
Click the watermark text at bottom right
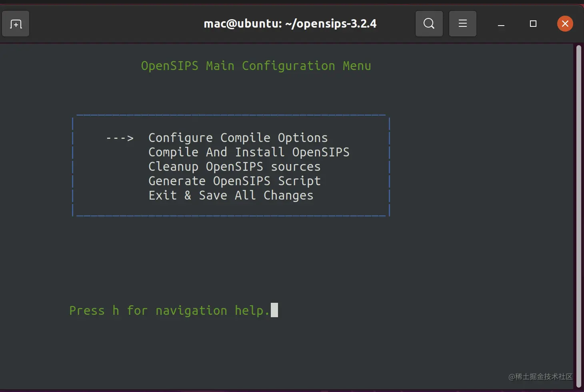(540, 376)
